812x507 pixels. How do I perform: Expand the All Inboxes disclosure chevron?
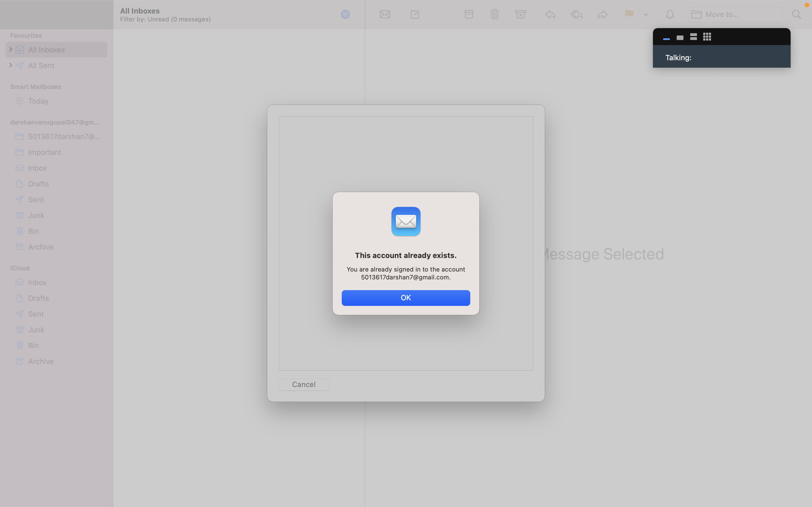[x=11, y=50]
